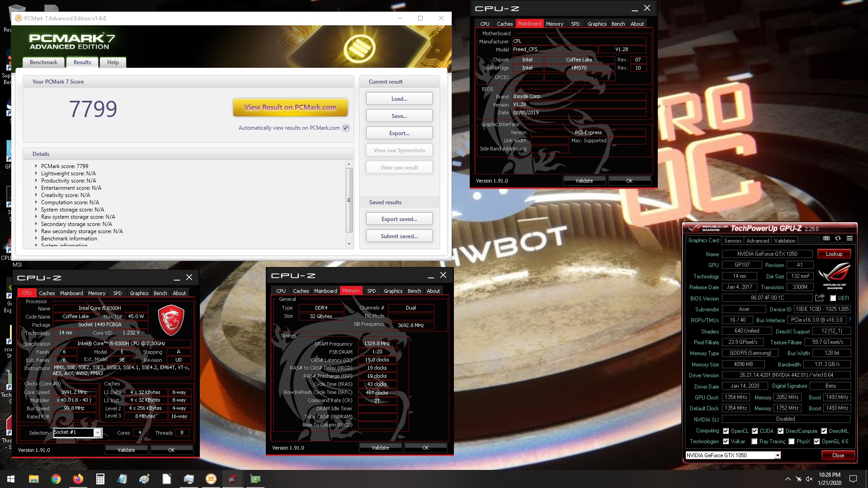The height and width of the screenshot is (488, 868).
Task: Open the GPU-Z hamburger menu
Action: (849, 239)
